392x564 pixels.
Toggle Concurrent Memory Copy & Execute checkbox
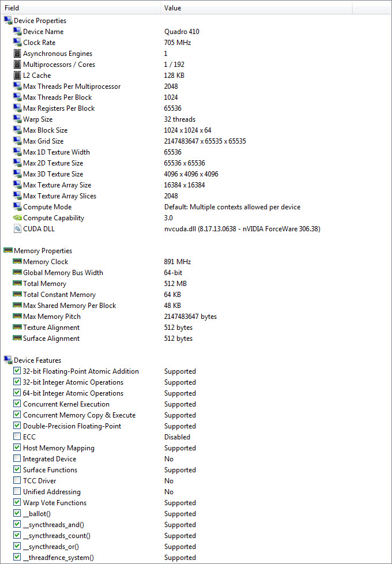(17, 415)
